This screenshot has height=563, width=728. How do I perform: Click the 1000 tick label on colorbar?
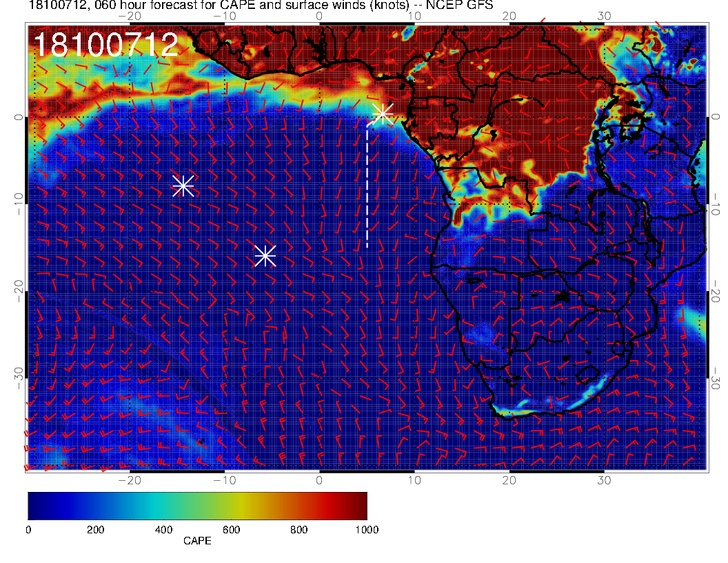click(x=366, y=529)
